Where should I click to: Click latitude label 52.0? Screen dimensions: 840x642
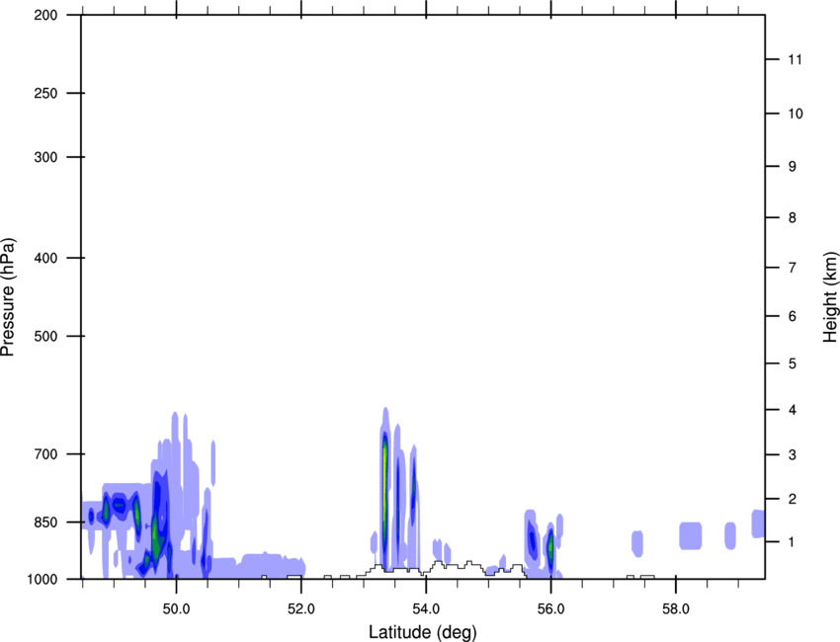(301, 609)
